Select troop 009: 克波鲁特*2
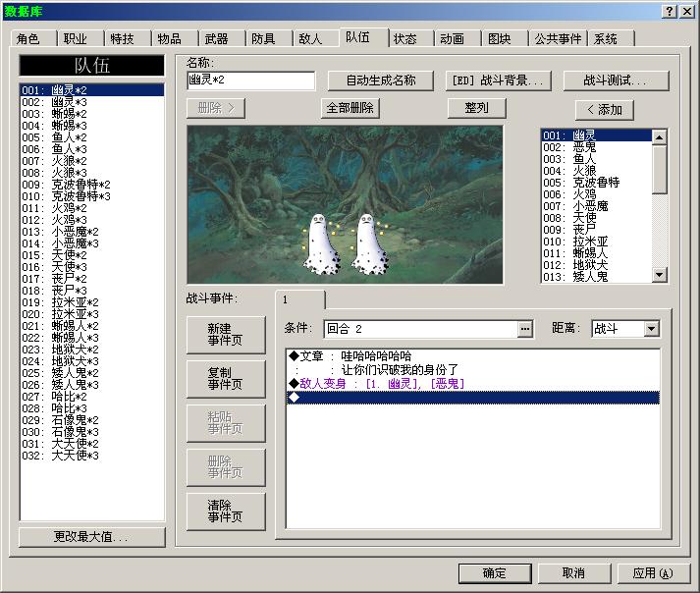 [x=92, y=185]
